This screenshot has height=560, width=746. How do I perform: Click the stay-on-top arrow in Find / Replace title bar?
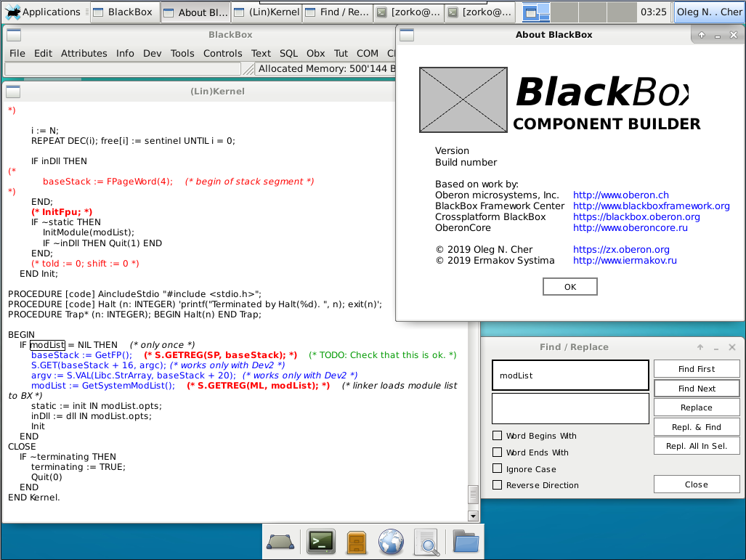coord(700,347)
